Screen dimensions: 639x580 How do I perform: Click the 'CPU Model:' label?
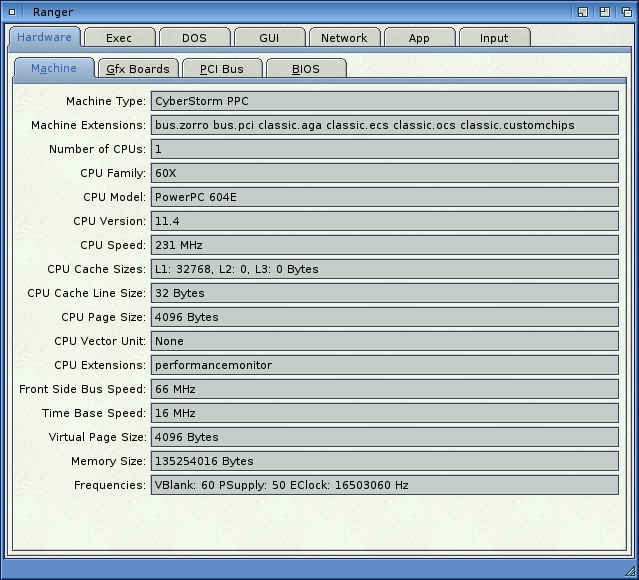pyautogui.click(x=115, y=197)
